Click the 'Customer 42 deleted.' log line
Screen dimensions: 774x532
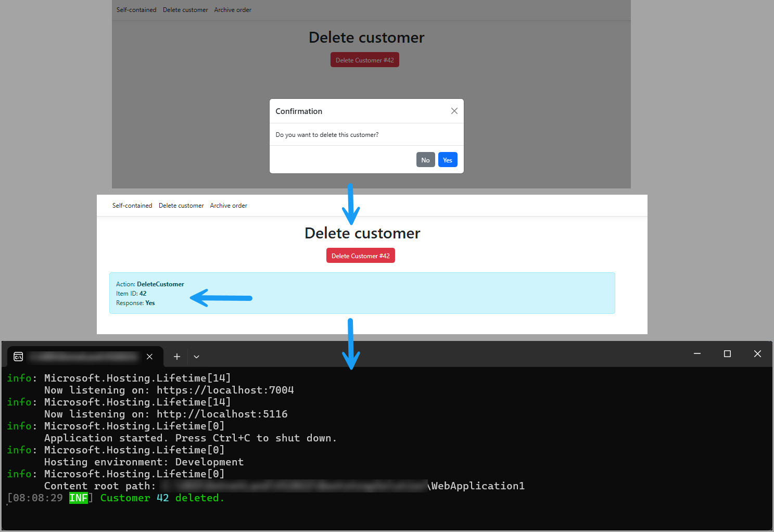[x=162, y=498]
